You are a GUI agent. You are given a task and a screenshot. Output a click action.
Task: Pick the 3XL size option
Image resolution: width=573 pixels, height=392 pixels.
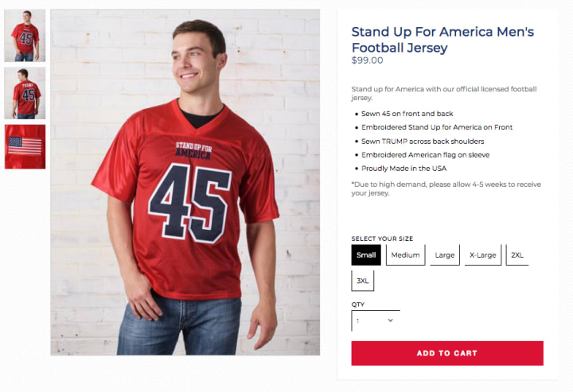pyautogui.click(x=363, y=281)
